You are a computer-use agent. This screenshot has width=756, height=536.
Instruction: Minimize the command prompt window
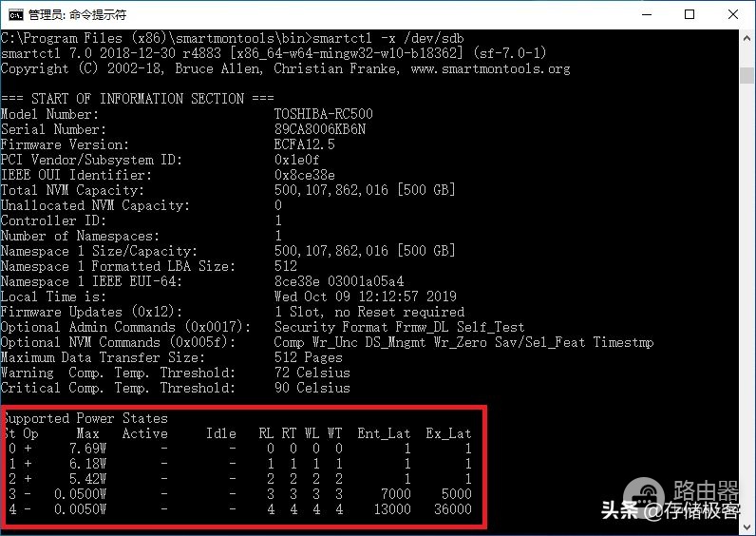pos(647,14)
